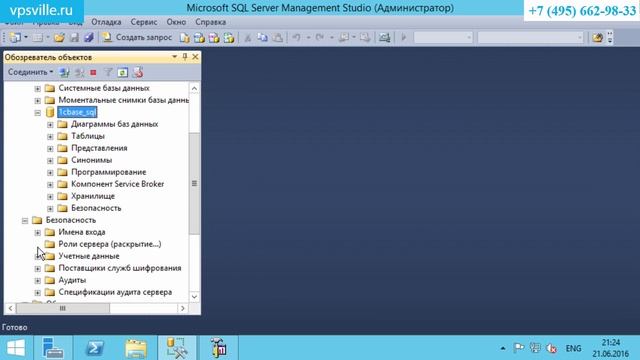Viewport: 640px width, 360px height.
Task: Click the horizontal scrollbar right arrow
Action: (x=182, y=308)
